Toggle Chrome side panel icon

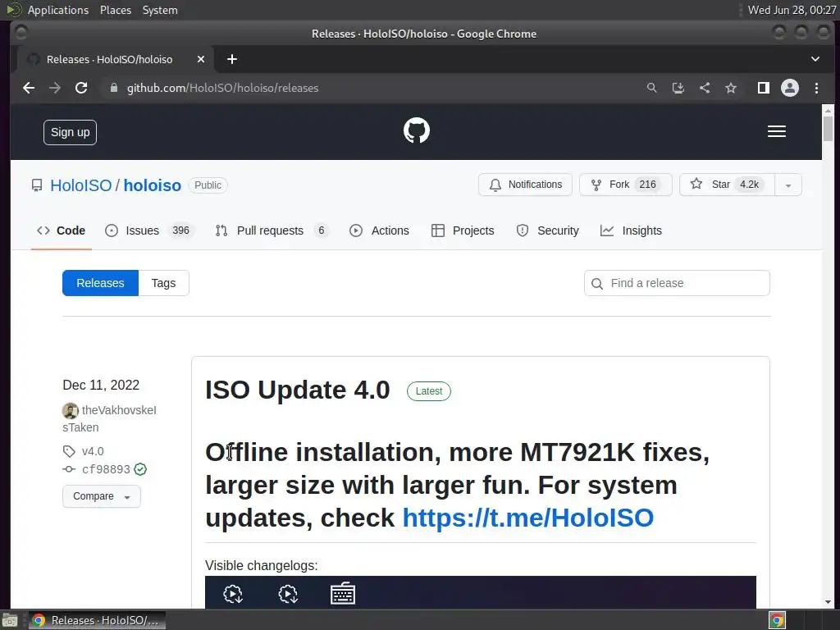click(764, 88)
